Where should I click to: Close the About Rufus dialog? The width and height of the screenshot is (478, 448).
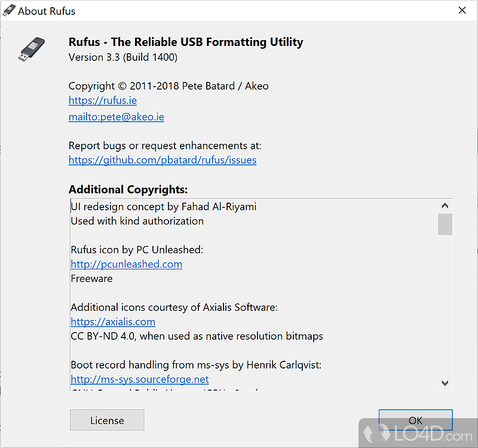[x=462, y=11]
